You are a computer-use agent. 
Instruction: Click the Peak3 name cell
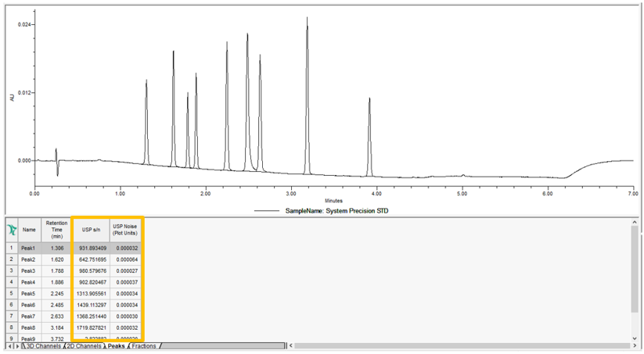pos(29,270)
